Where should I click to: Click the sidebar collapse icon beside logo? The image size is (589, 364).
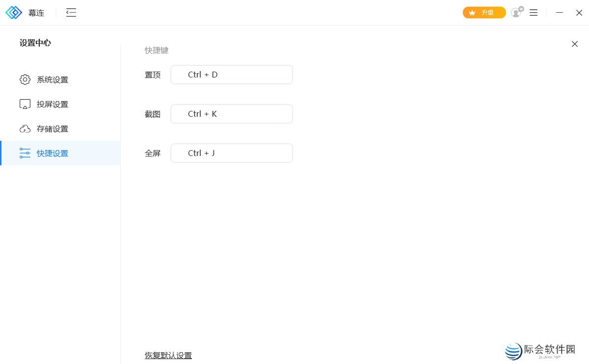(x=71, y=13)
